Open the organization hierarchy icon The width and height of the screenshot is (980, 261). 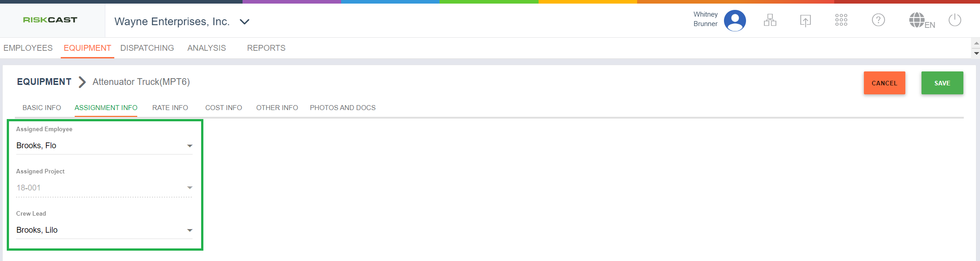pos(770,20)
